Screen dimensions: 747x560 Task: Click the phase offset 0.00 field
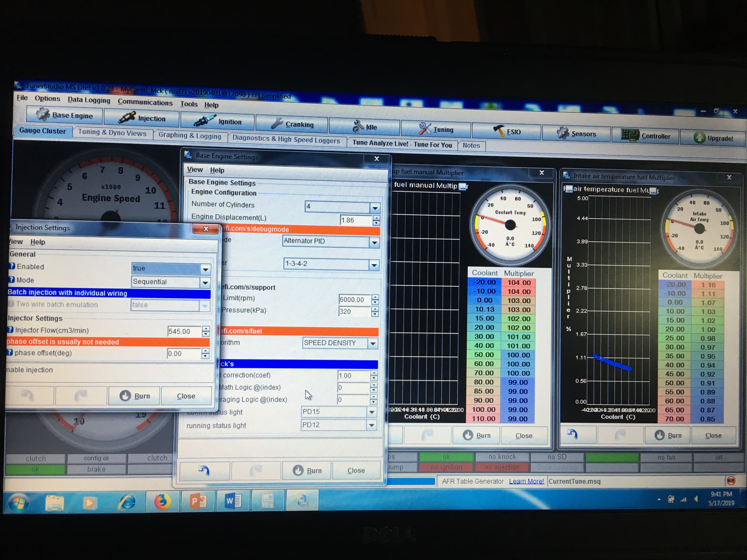pyautogui.click(x=184, y=353)
